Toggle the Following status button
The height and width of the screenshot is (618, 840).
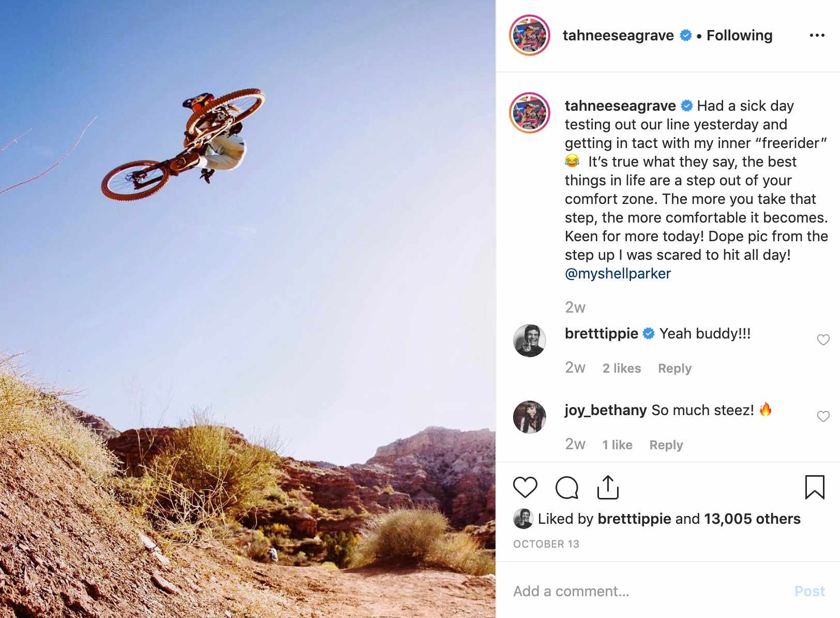[739, 35]
